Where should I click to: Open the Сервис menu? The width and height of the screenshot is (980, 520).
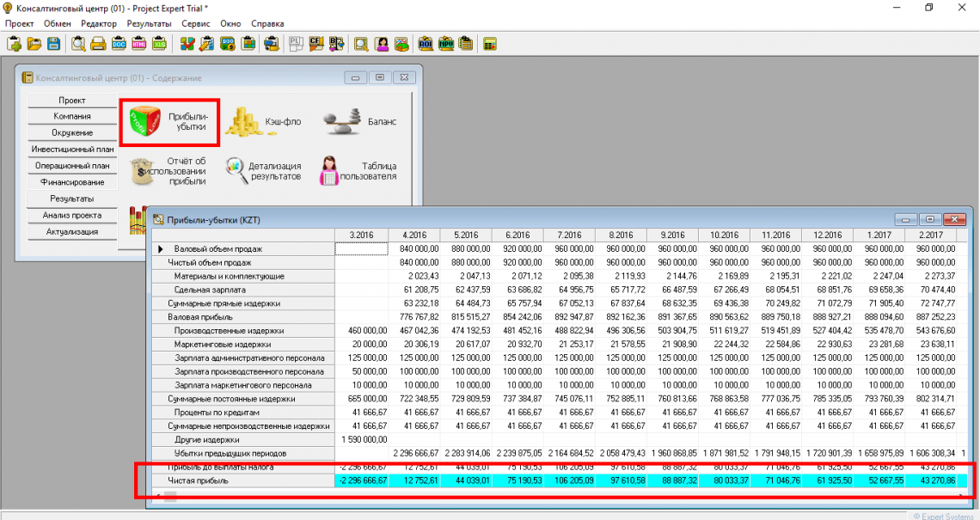(195, 24)
